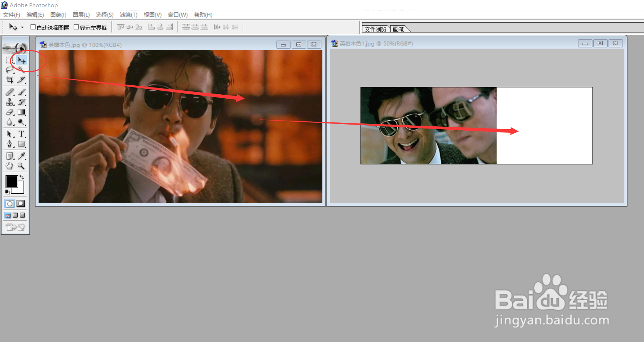The height and width of the screenshot is (342, 644).
Task: Select the Crop tool
Action: click(10, 80)
